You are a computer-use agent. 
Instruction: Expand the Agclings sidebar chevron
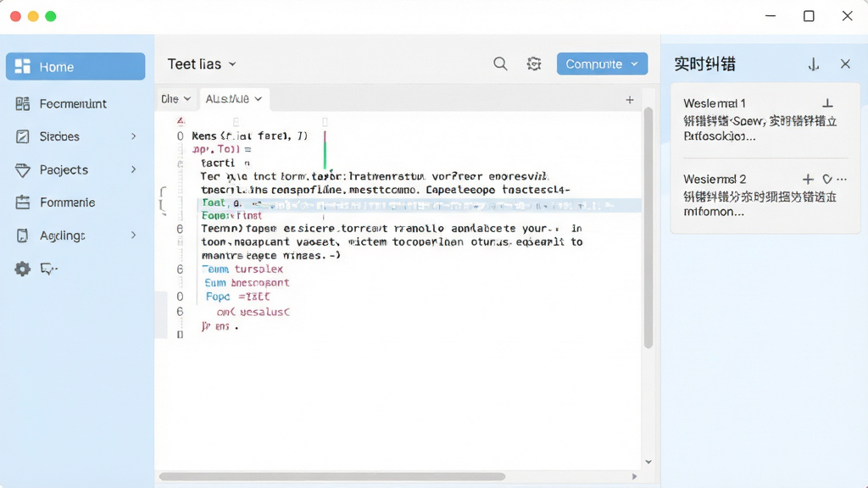tap(133, 236)
